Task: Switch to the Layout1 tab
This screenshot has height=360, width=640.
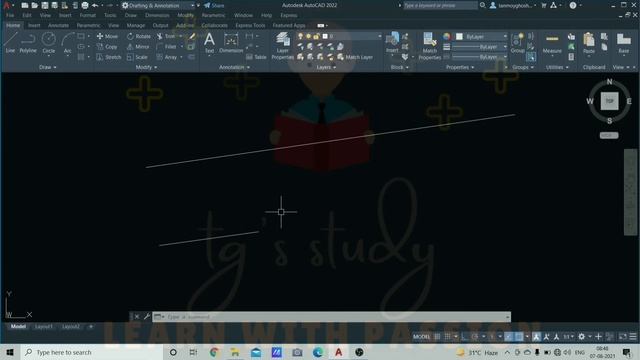Action: 44,327
